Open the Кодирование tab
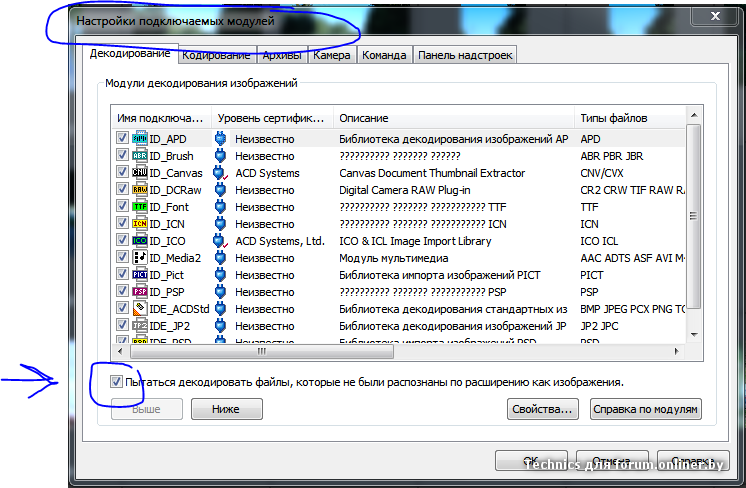 216,55
